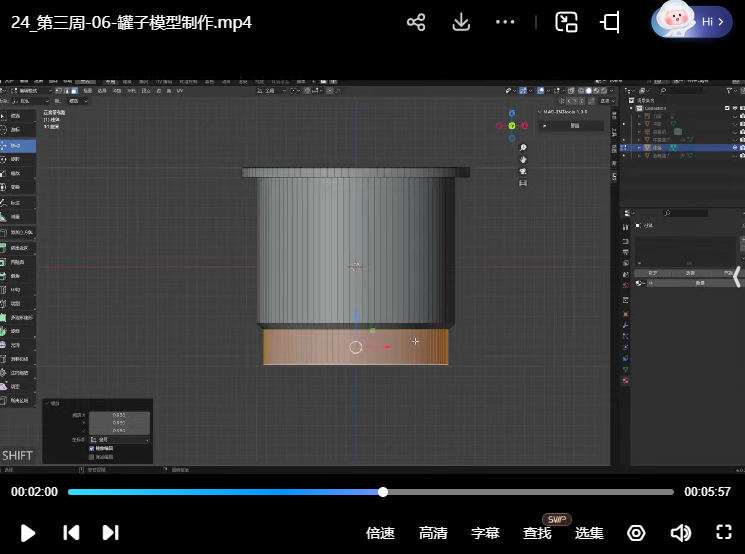This screenshot has width=745, height=554.
Task: Open the 倍速 playback speed options
Action: [380, 533]
